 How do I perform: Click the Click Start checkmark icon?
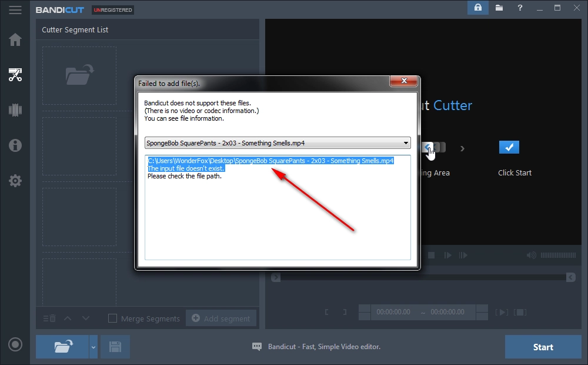point(509,147)
